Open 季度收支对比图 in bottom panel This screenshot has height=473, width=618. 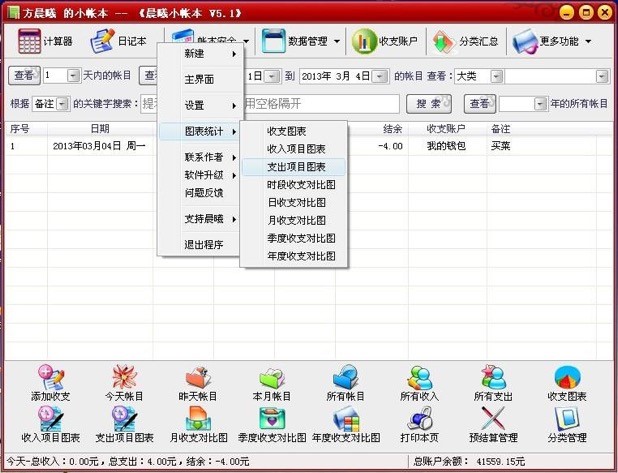click(272, 425)
